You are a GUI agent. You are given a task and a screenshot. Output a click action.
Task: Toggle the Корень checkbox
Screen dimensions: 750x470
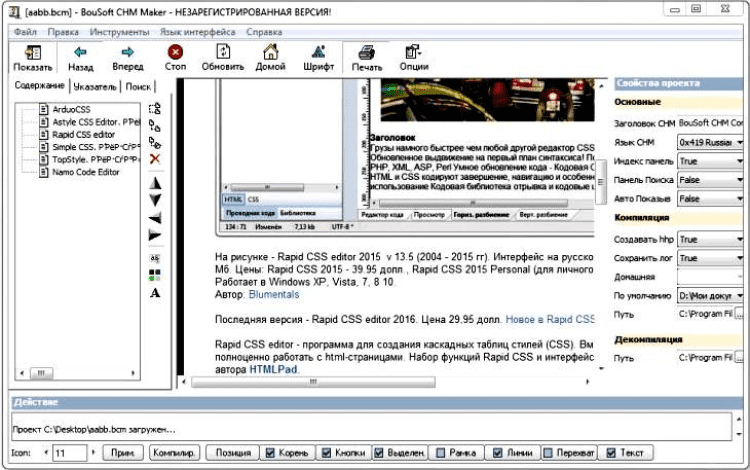pos(270,452)
